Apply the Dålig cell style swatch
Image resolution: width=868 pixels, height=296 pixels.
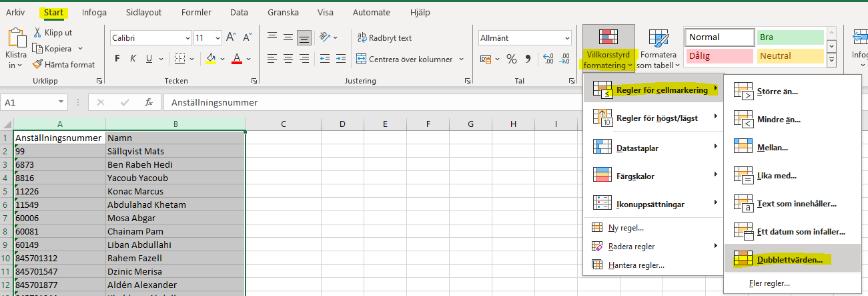click(719, 56)
